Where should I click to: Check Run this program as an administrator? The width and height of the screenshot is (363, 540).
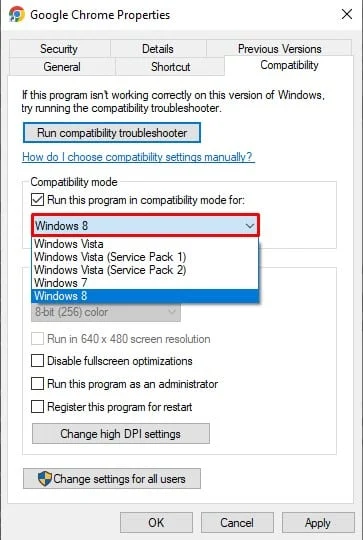pos(38,384)
